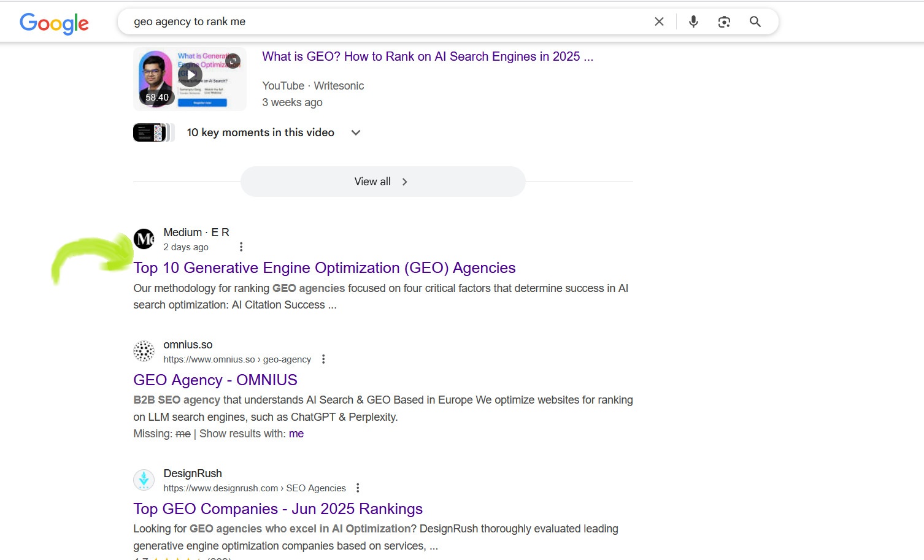Clear the search query with X icon
924x560 pixels.
[659, 21]
